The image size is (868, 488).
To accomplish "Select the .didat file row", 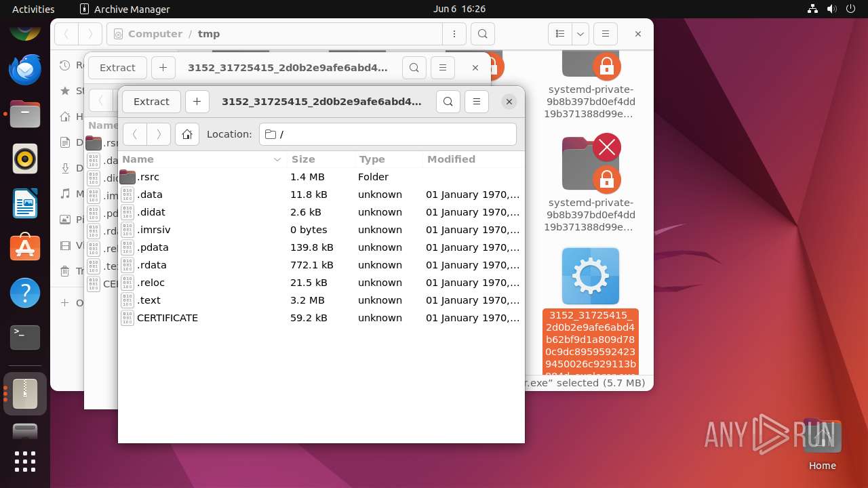I will tap(321, 212).
